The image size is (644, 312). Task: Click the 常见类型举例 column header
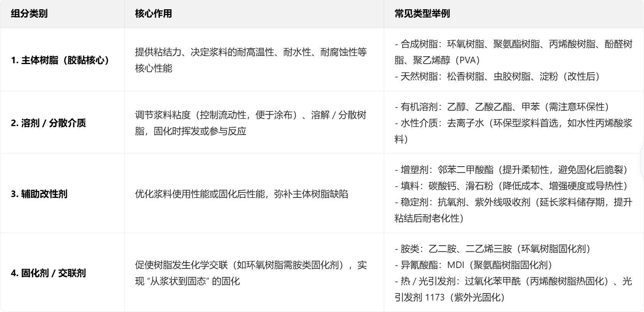point(422,14)
